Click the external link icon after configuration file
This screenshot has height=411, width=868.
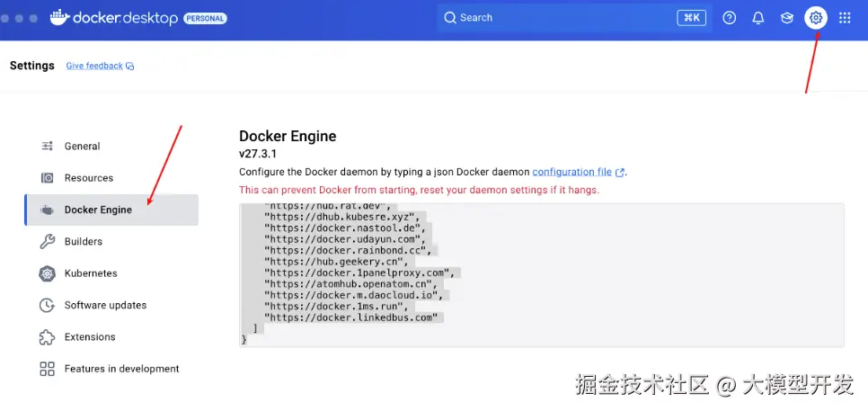[x=620, y=173]
